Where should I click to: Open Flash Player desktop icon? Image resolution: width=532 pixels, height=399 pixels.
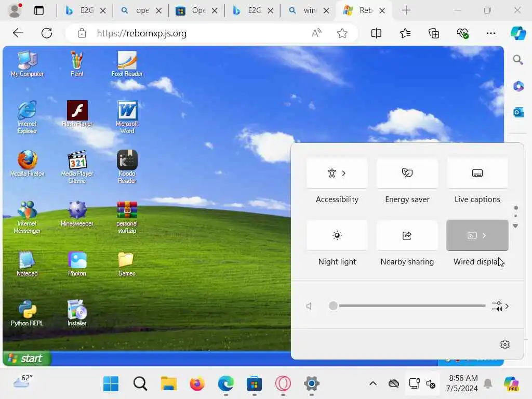[x=77, y=114]
